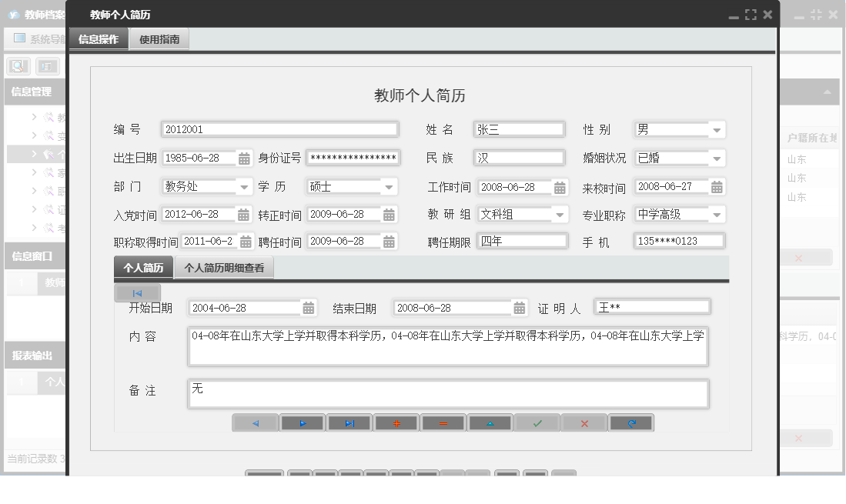Click into the 编号 field
Image resolution: width=846 pixels, height=504 pixels.
click(279, 129)
